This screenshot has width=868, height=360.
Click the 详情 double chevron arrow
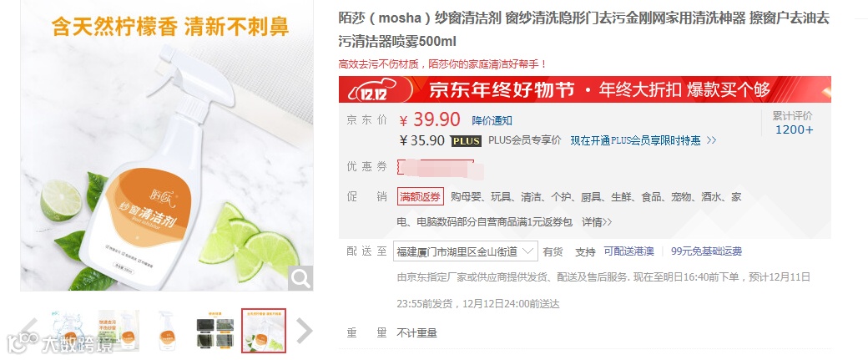pos(608,222)
